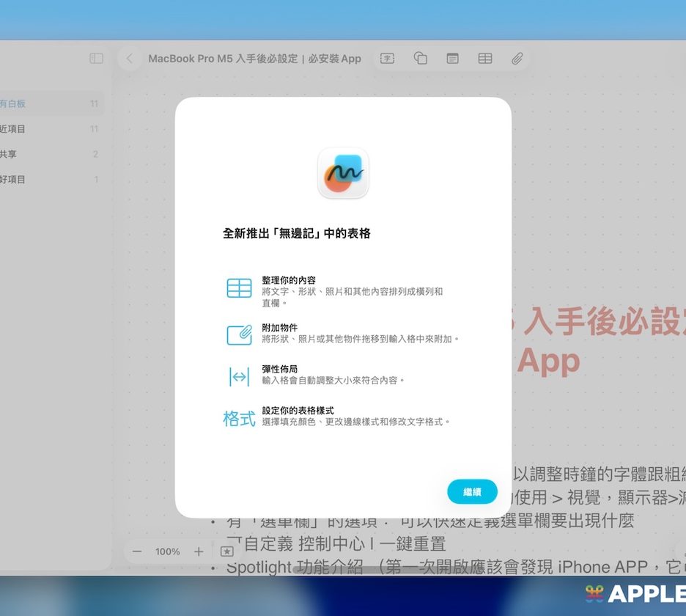The width and height of the screenshot is (686, 616).
Task: Go back using the chevron arrow
Action: pyautogui.click(x=130, y=59)
